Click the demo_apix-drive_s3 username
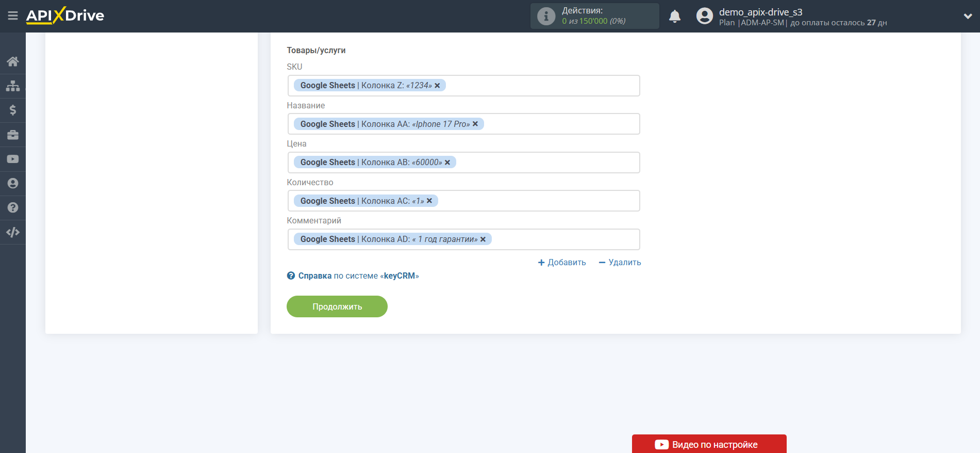 tap(761, 12)
